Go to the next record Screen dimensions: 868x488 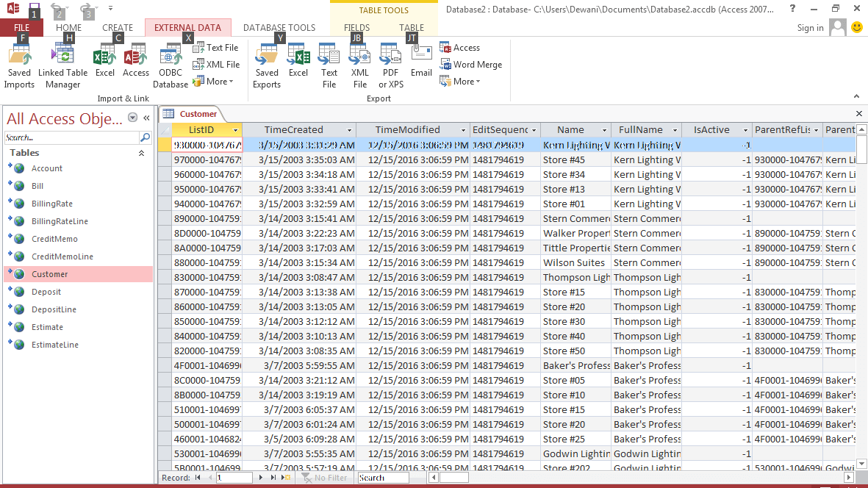pyautogui.click(x=261, y=478)
